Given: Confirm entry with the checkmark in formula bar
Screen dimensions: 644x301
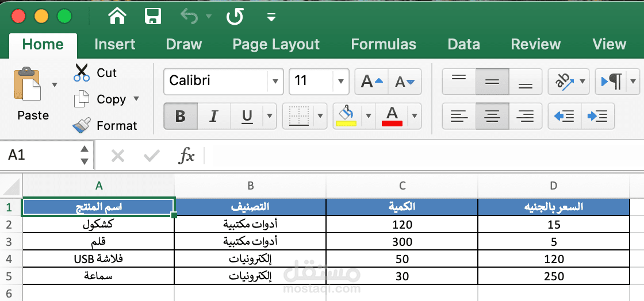Looking at the screenshot, I should 152,156.
